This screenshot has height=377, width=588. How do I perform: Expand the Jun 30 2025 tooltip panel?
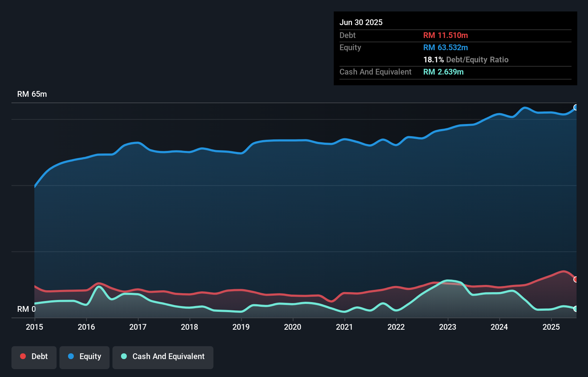click(x=361, y=22)
